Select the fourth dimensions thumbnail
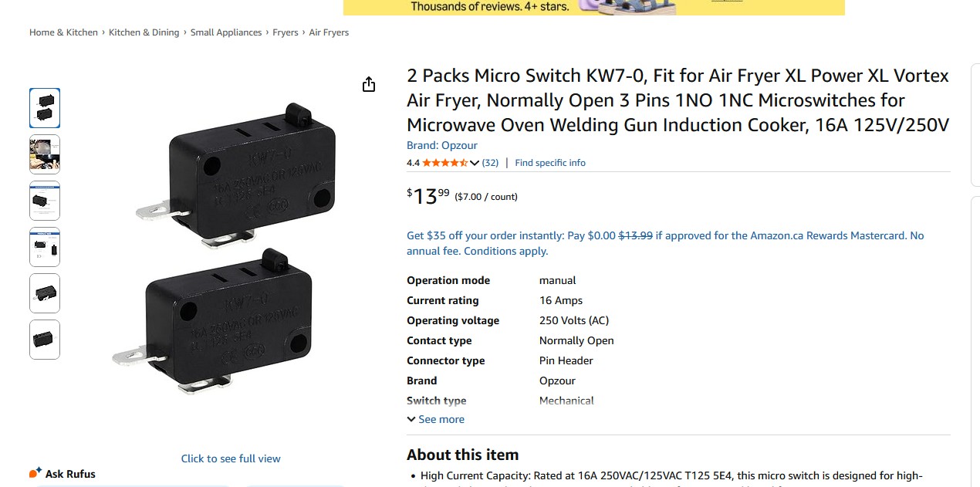This screenshot has width=980, height=487. [x=45, y=247]
